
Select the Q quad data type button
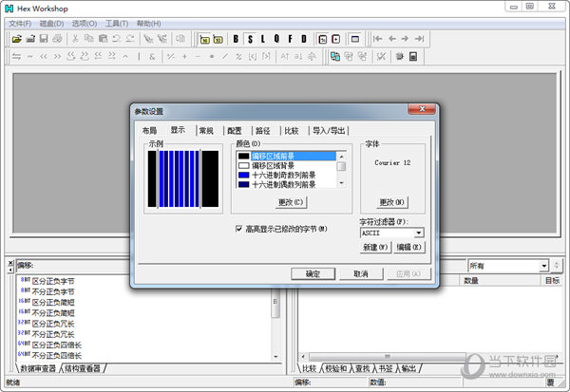[x=276, y=39]
